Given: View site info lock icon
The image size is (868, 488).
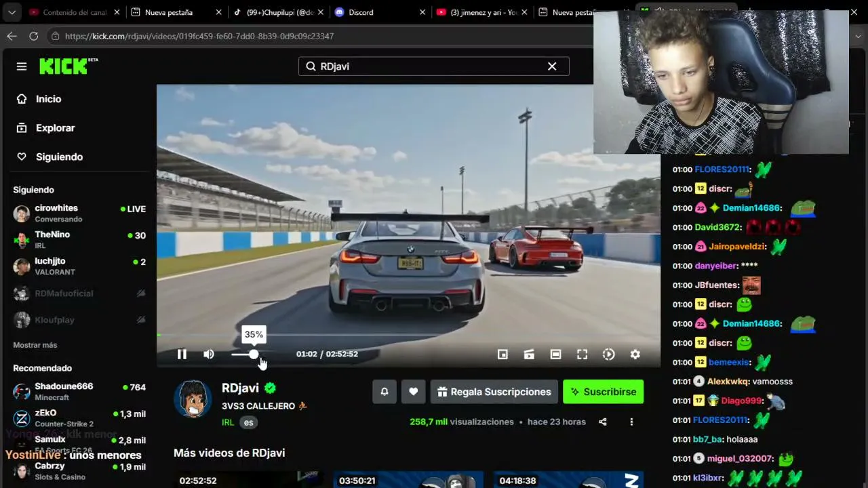Looking at the screenshot, I should [x=56, y=36].
